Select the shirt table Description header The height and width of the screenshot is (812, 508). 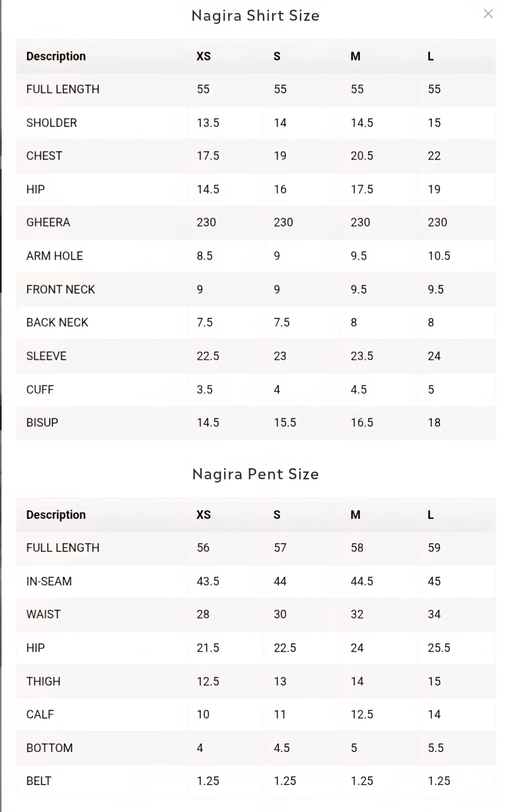(x=56, y=56)
